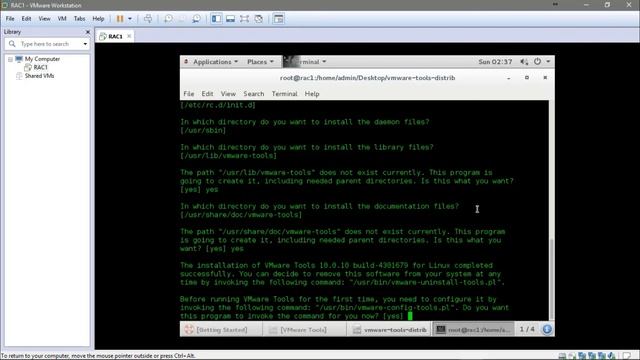Viewport: 640px width, 360px height.
Task: Switch to the [VMware Tools] taskbar window
Action: 304,329
